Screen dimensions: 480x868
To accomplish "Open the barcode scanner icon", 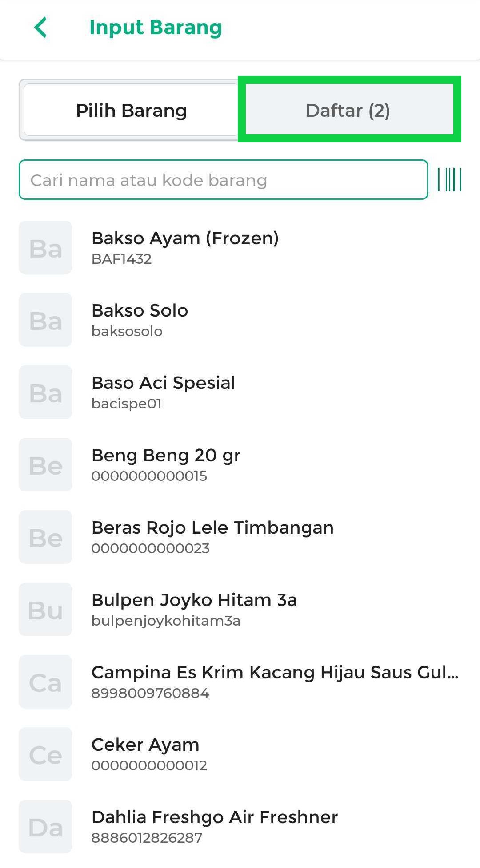I will coord(449,180).
